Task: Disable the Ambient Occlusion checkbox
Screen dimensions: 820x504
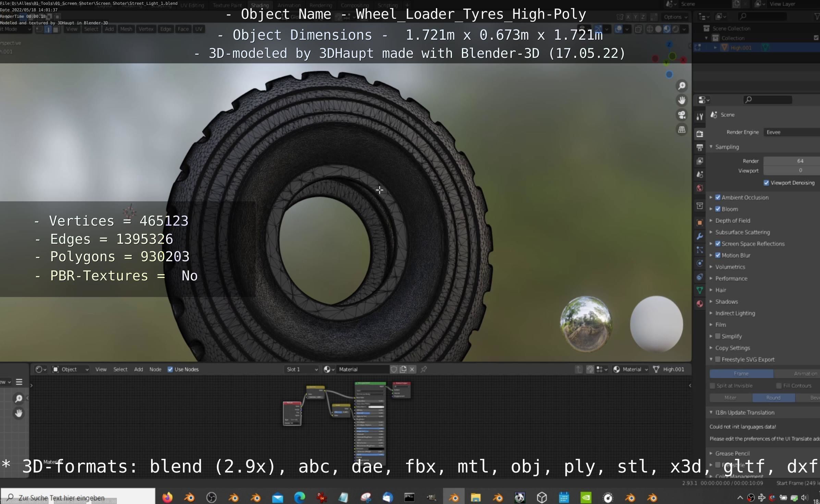Action: pyautogui.click(x=718, y=197)
